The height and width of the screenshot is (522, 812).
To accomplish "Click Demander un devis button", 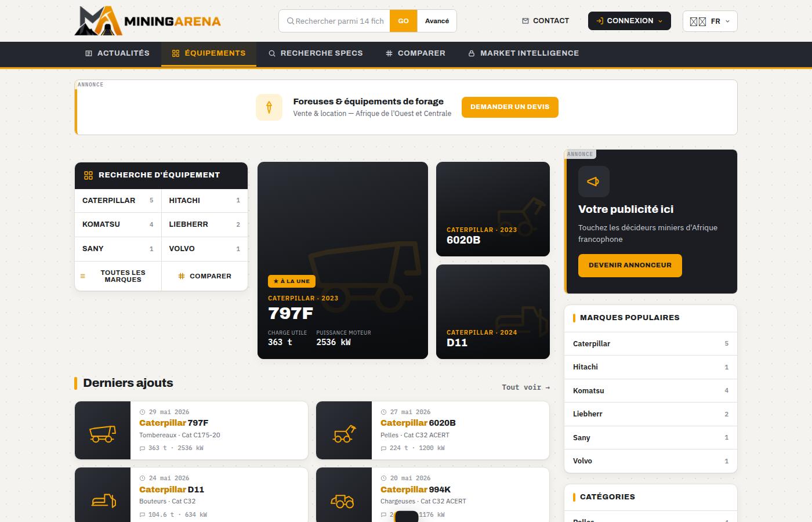I will point(510,107).
